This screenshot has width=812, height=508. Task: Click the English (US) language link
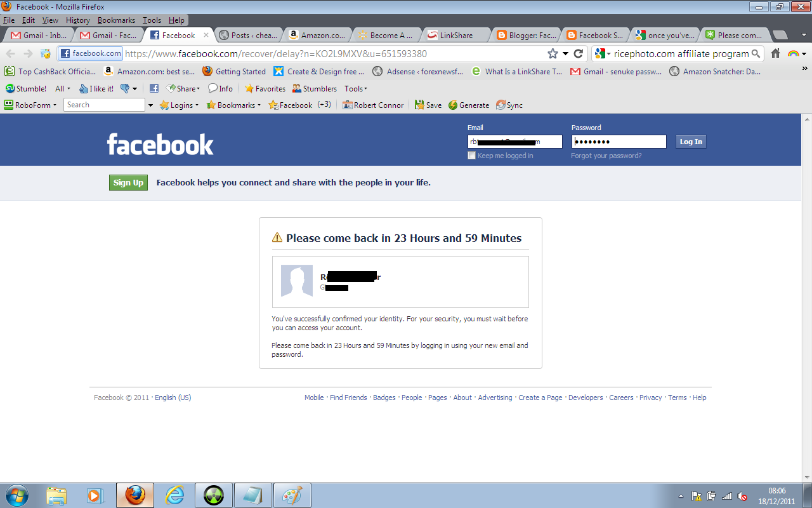173,398
